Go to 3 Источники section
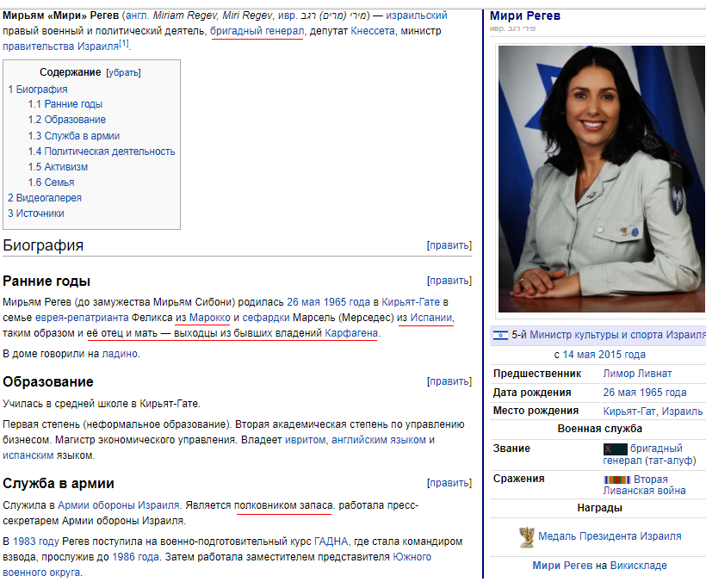 [36, 214]
